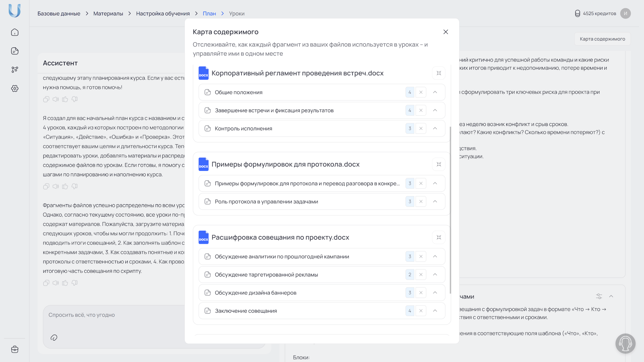Collapse the Корпоративный регламент file section
Image resolution: width=644 pixels, height=362 pixels.
[439, 73]
